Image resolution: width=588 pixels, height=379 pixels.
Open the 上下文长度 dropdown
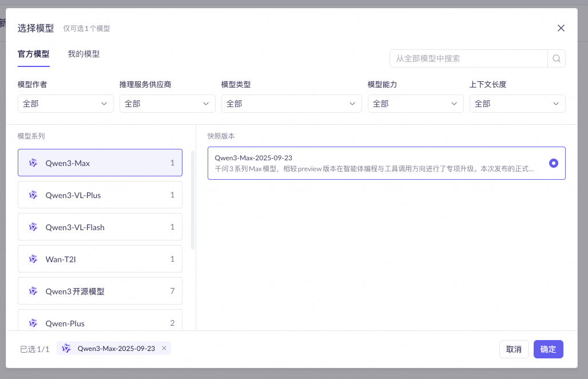click(x=518, y=104)
